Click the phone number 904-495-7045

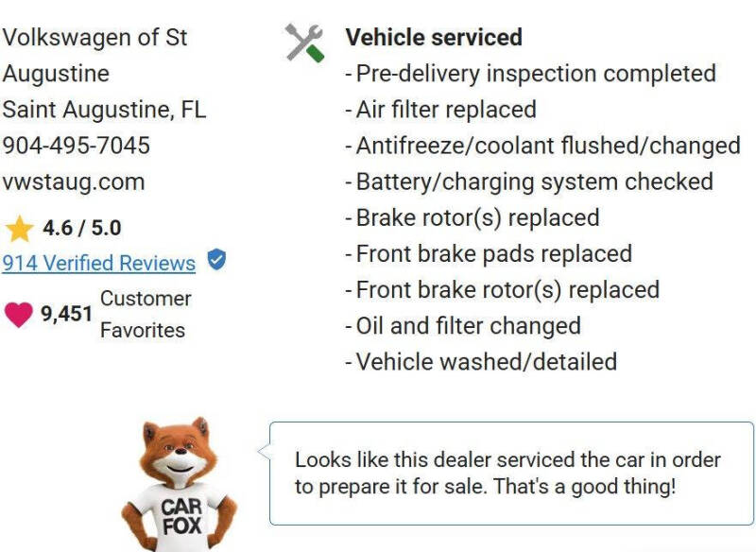pos(77,146)
